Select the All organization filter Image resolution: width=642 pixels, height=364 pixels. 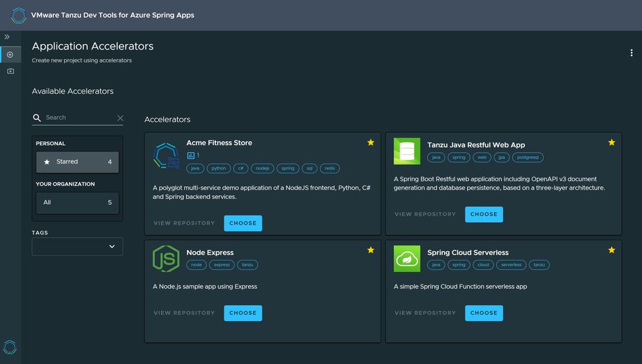pos(77,202)
